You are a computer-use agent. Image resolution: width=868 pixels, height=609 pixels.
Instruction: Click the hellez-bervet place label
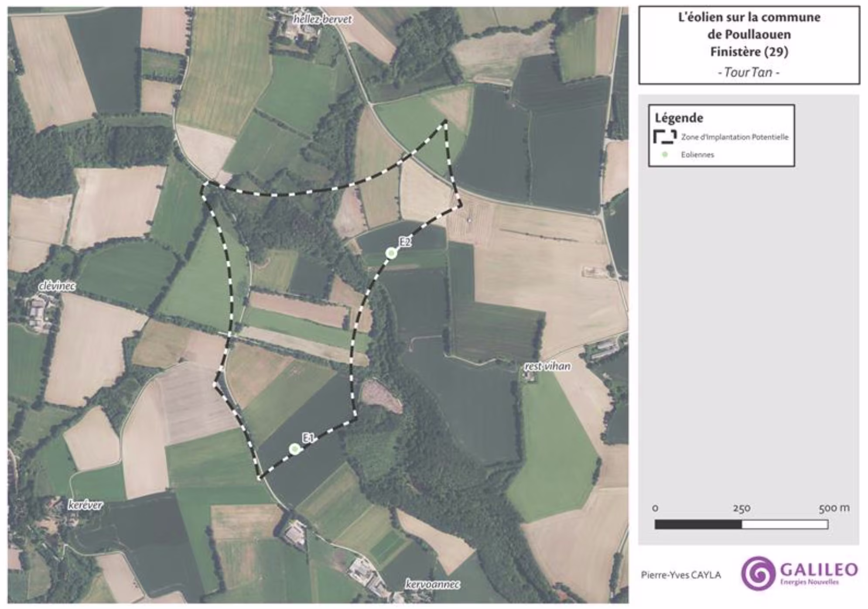coord(322,19)
